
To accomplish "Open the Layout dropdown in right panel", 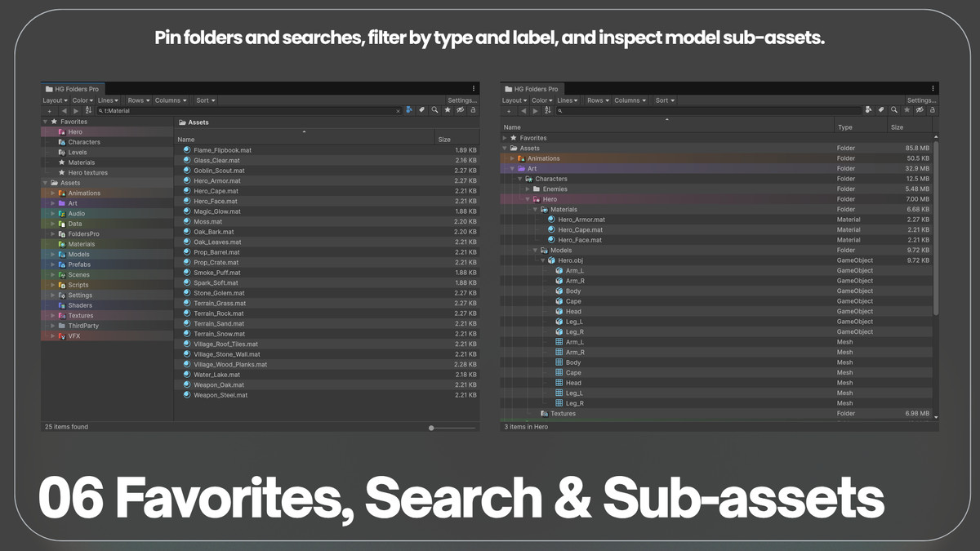I will point(514,100).
